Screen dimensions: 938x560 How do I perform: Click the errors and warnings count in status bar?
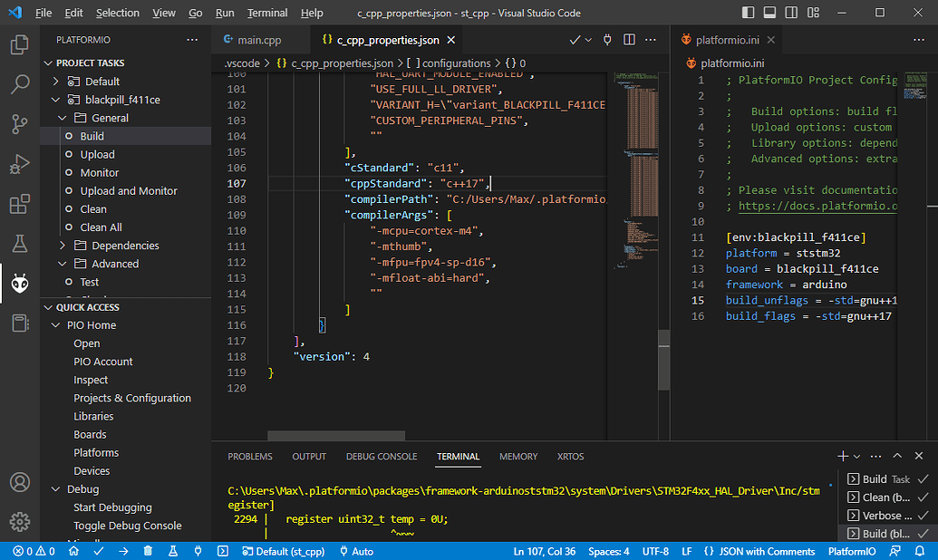[34, 551]
